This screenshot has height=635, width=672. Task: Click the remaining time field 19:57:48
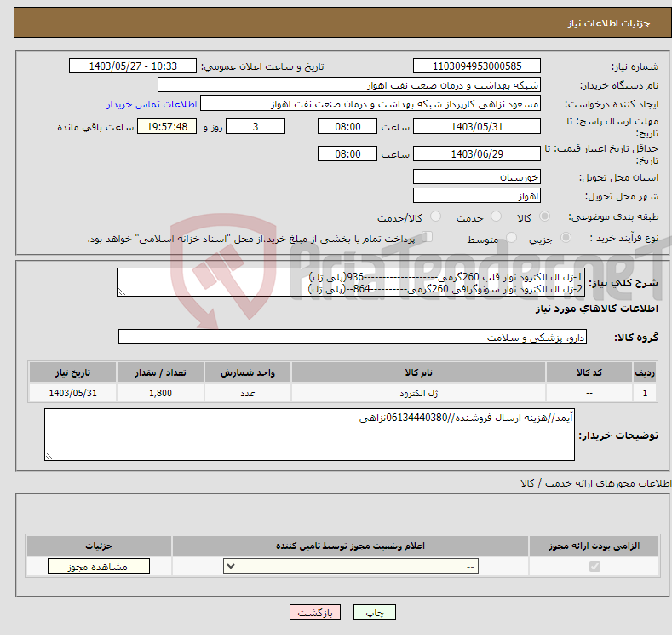click(x=167, y=126)
